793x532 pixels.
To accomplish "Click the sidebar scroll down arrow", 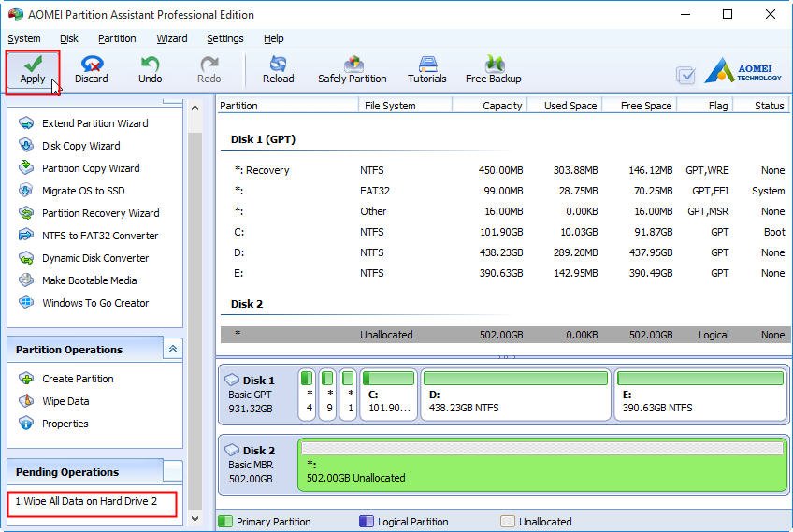I will (x=195, y=518).
